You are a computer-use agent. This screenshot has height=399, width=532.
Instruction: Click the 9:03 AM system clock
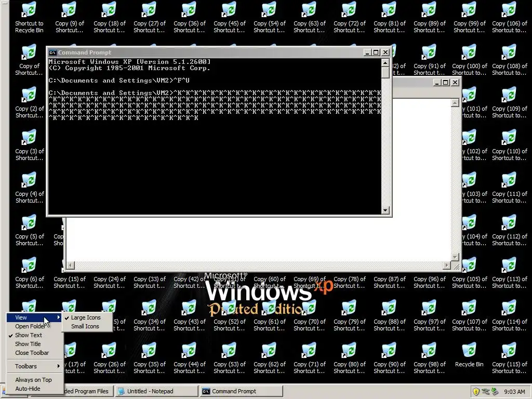tap(514, 392)
